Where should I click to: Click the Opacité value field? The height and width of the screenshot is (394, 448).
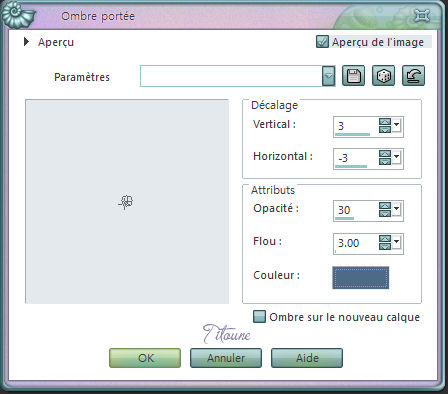coord(356,210)
